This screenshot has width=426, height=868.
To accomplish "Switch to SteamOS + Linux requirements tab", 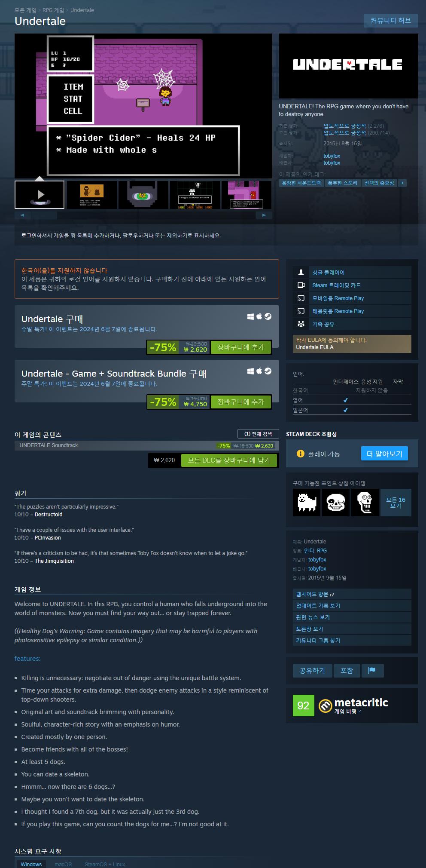I will [105, 864].
